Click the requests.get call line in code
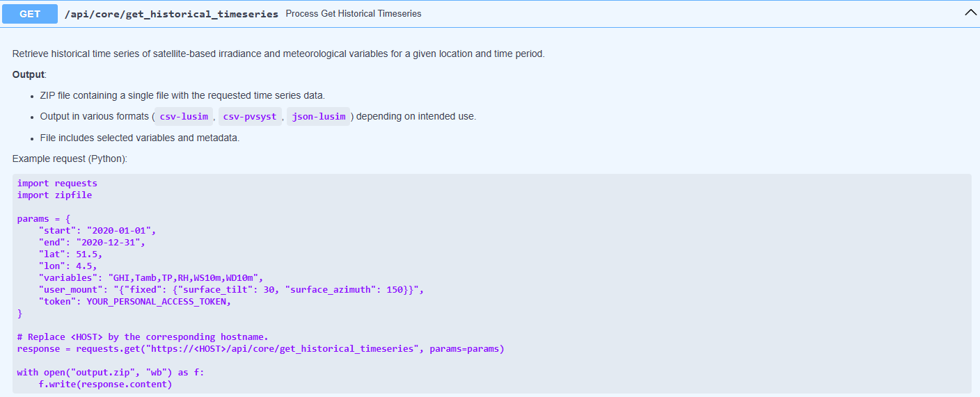The width and height of the screenshot is (980, 397). click(260, 349)
